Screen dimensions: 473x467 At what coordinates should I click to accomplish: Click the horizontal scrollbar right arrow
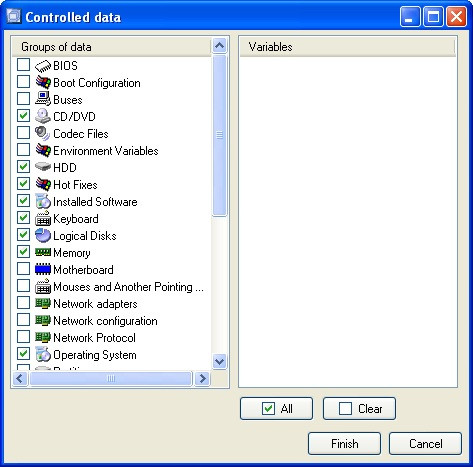202,379
